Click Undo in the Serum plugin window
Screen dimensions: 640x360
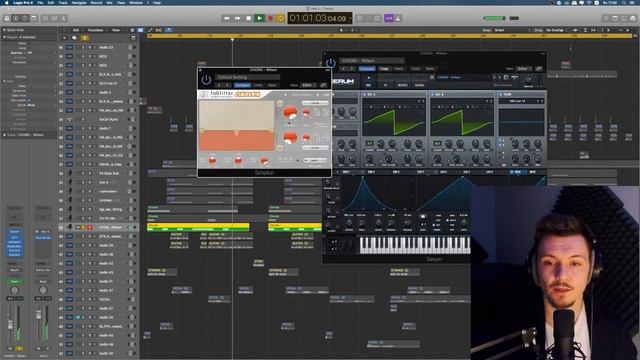416,69
